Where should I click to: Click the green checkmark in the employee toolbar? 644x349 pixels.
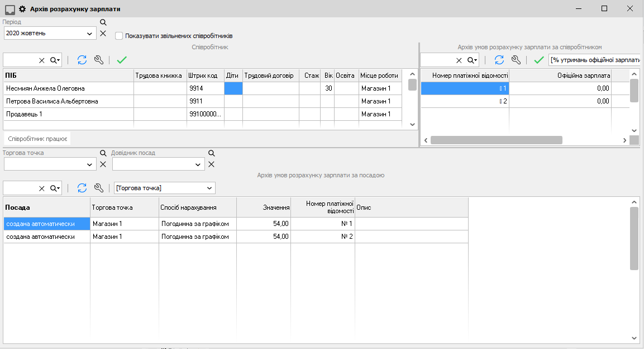(122, 60)
